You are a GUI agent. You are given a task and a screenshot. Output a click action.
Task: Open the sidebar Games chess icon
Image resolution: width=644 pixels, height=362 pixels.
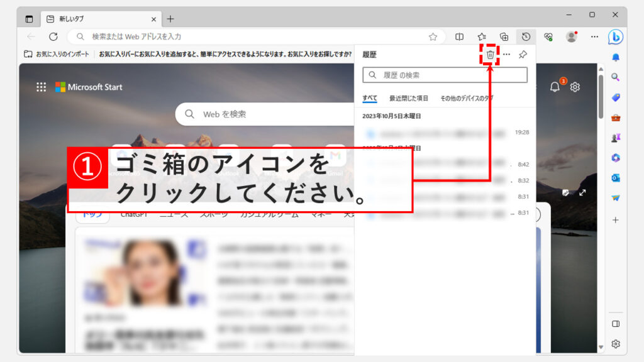616,138
